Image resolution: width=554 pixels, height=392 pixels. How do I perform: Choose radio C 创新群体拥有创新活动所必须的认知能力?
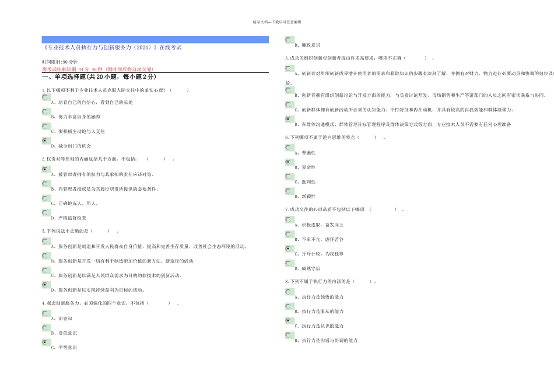[x=288, y=104]
